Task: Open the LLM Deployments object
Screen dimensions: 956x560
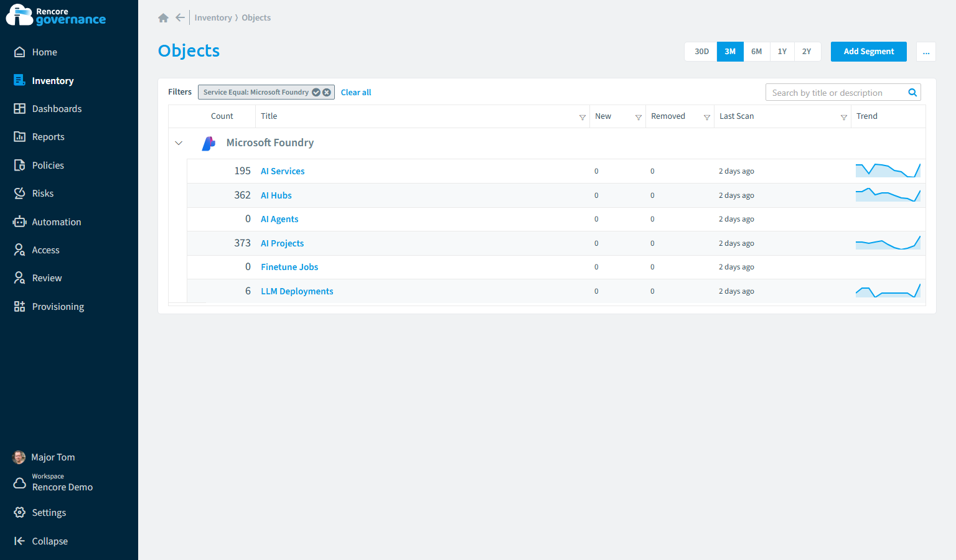Action: pyautogui.click(x=297, y=291)
